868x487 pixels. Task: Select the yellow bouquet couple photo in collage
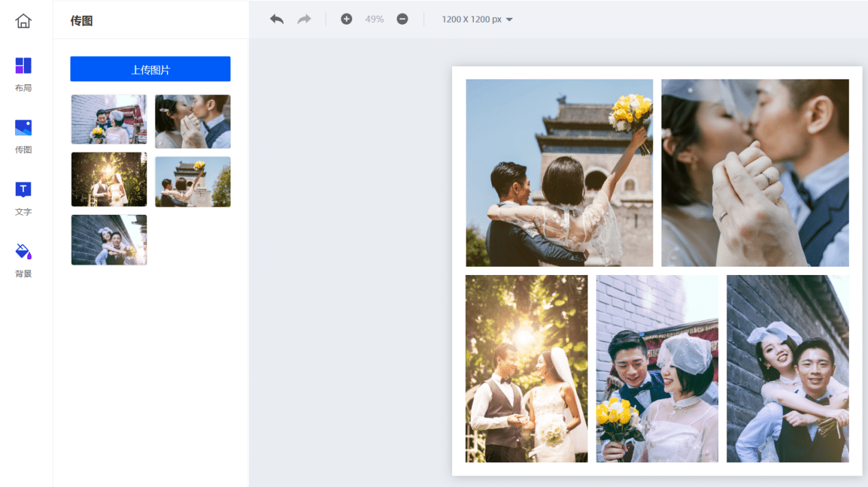[657, 369]
